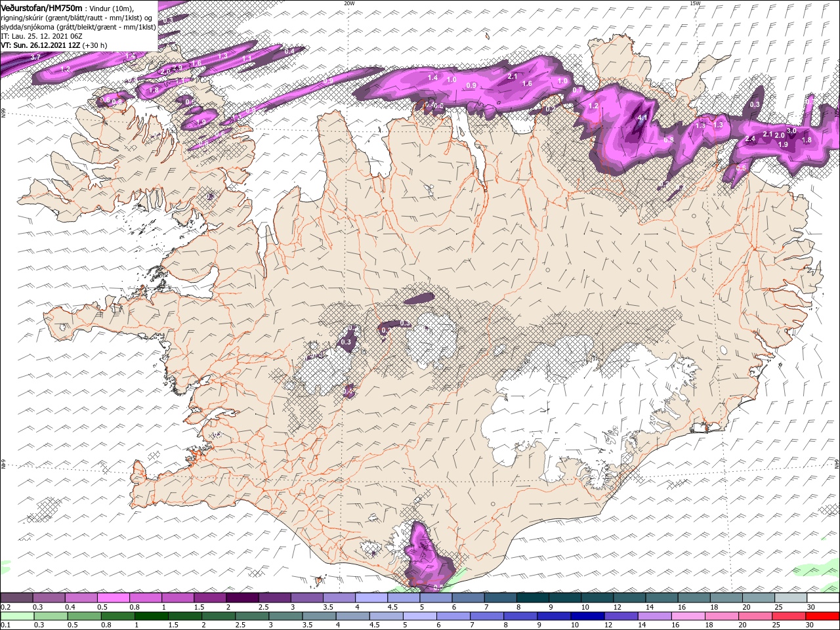Image resolution: width=840 pixels, height=630 pixels.
Task: Pick the snow legend swatch labeled 0.8
Action: [x=145, y=598]
